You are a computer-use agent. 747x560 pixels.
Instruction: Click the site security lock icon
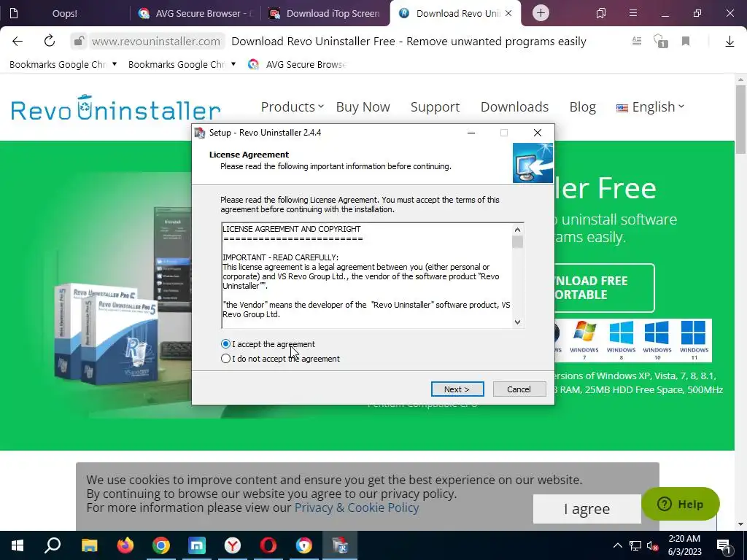pyautogui.click(x=79, y=42)
